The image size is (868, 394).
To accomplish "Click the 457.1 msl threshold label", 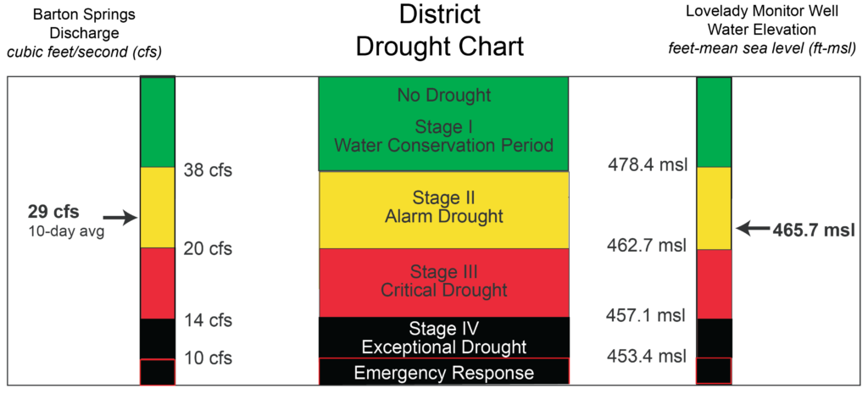I will click(x=646, y=315).
